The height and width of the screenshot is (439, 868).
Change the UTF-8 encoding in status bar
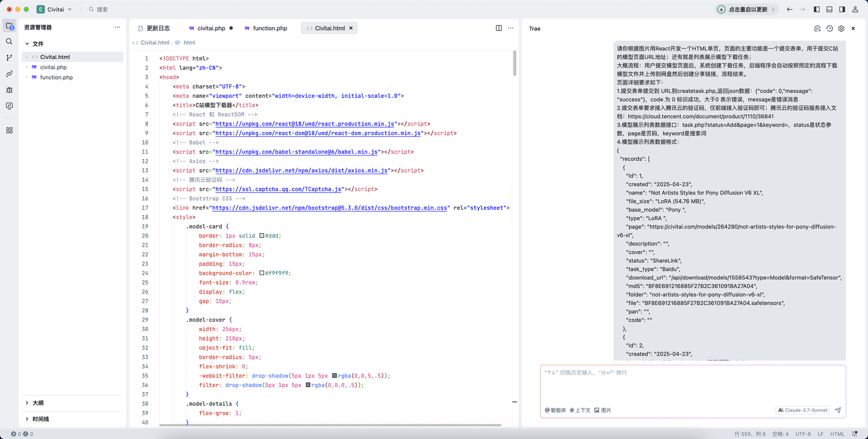803,434
